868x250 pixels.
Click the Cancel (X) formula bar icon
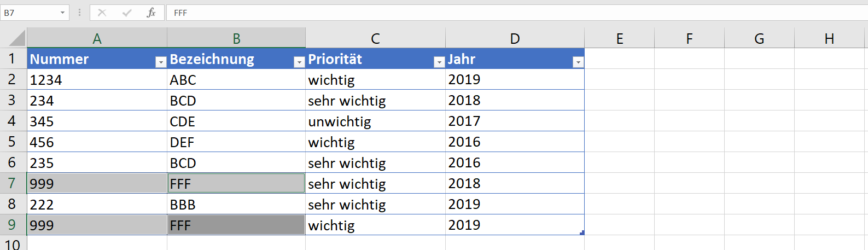pos(102,13)
